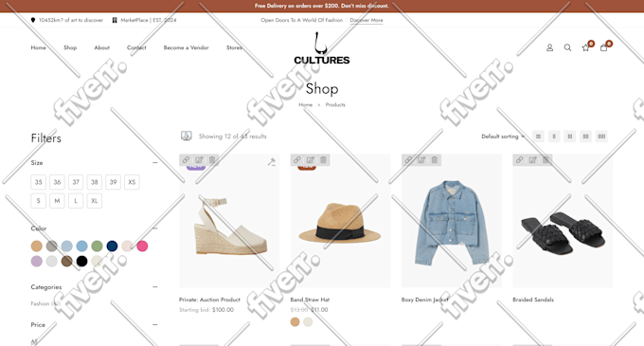644x346 pixels.
Task: Select size XS filter
Action: pos(132,182)
